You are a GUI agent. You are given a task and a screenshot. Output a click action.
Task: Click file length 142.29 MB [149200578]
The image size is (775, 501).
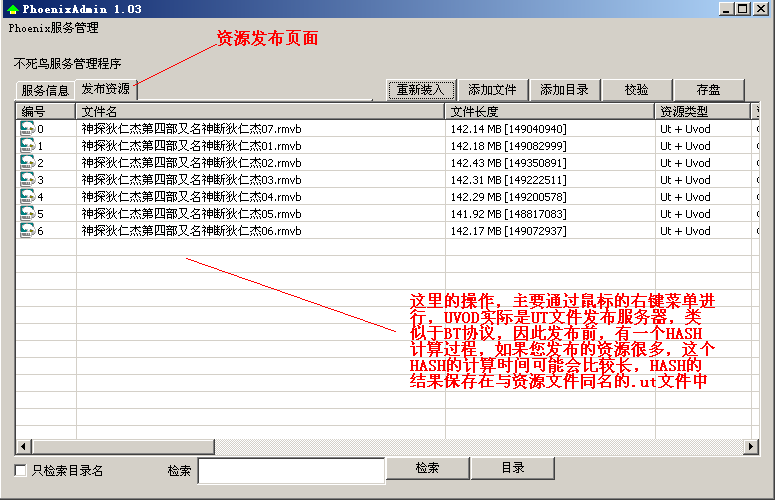tap(509, 197)
